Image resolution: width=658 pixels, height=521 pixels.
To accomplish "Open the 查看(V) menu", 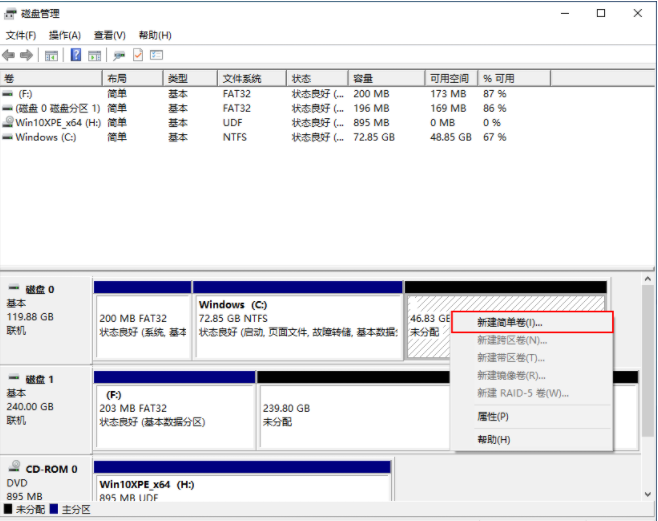I will click(x=109, y=35).
